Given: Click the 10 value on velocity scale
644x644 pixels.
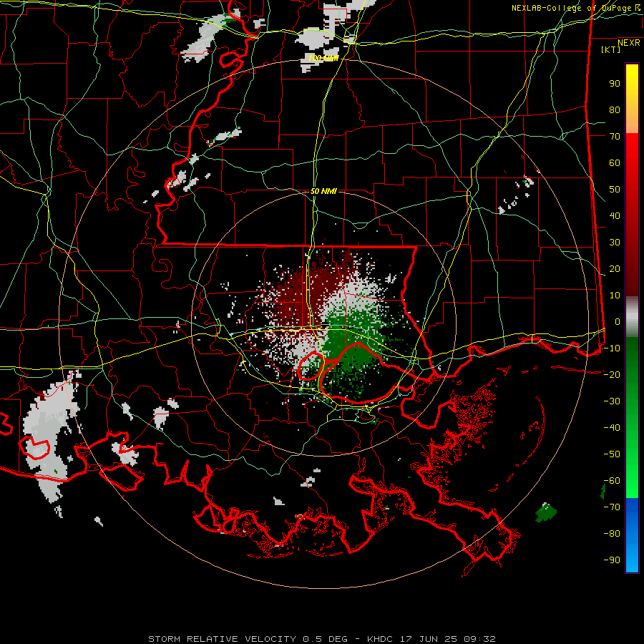Looking at the screenshot, I should [x=615, y=296].
